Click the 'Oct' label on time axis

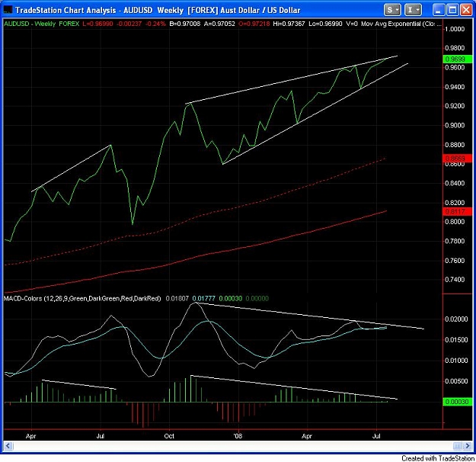coord(169,436)
